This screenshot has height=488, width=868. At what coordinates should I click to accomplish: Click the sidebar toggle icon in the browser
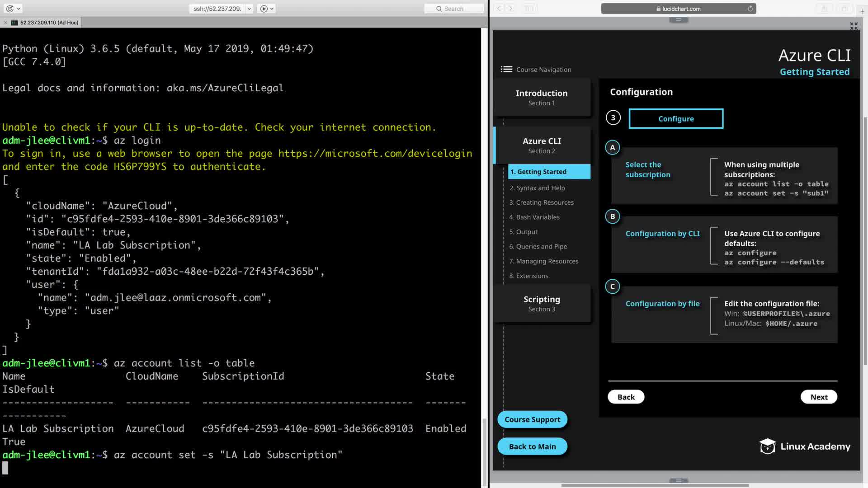tap(529, 9)
